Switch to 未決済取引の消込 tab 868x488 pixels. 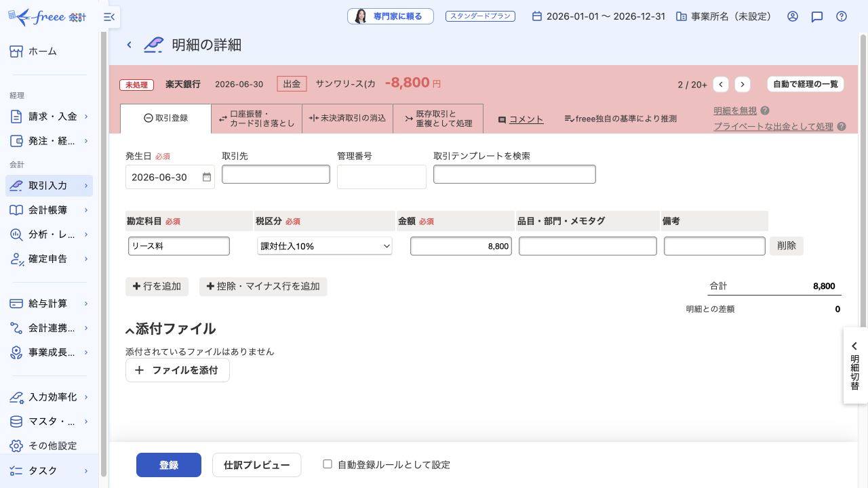click(347, 118)
